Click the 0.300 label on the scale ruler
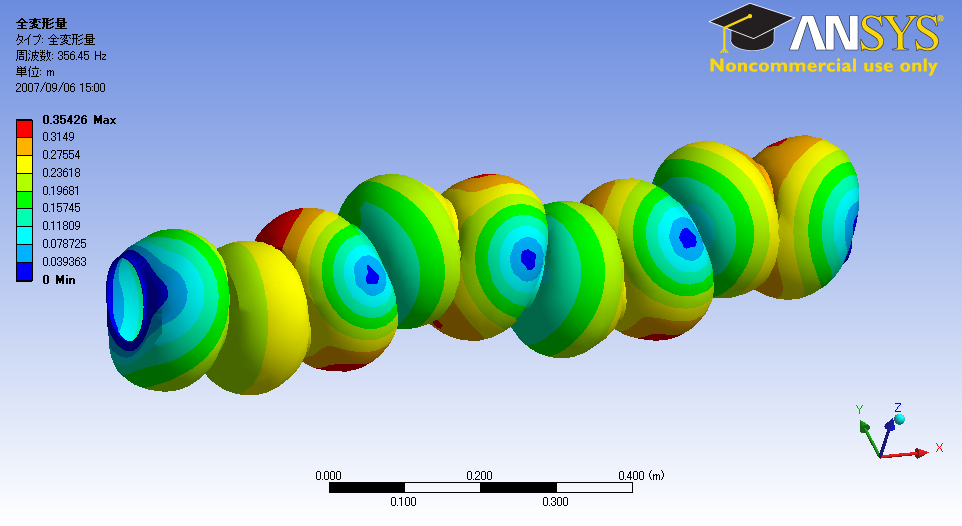Screen dimensions: 962x526 coord(555,501)
